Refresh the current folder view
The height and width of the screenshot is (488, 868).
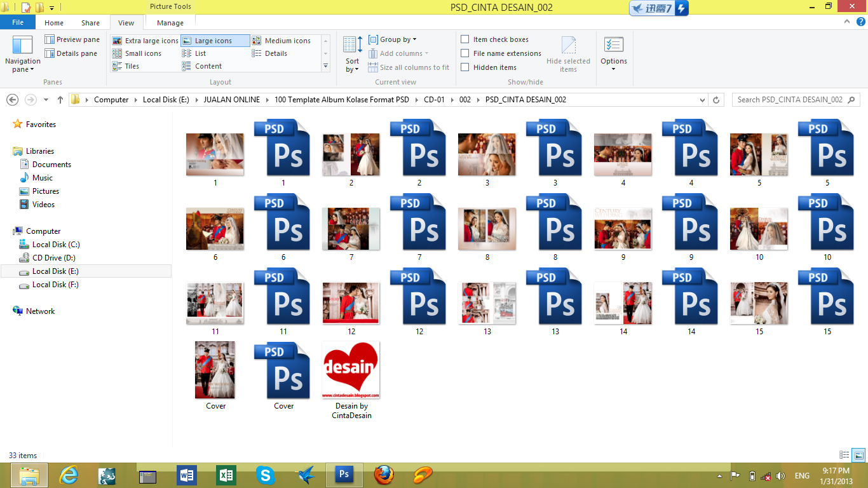717,100
